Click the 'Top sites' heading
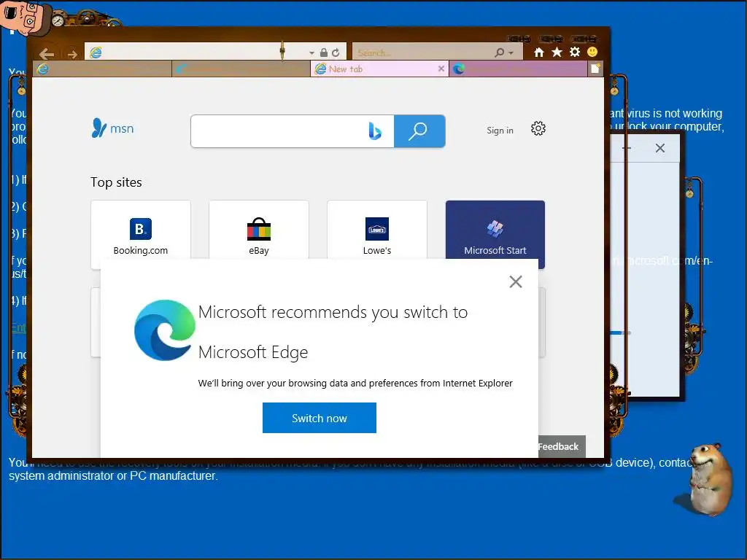Viewport: 747px width, 560px height. pos(116,182)
